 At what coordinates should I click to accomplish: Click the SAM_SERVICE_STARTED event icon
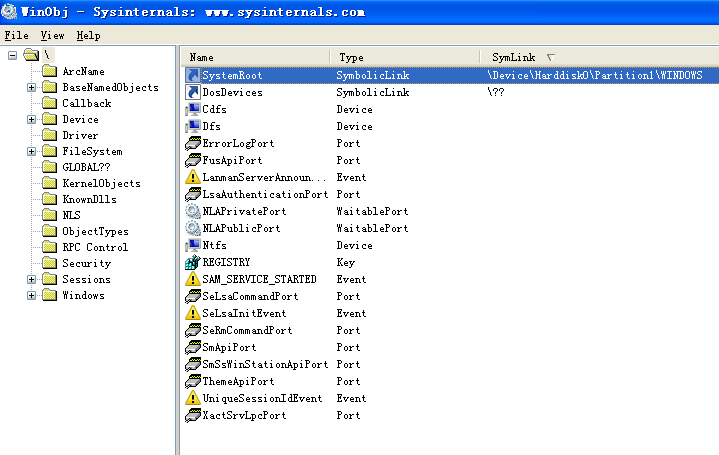pyautogui.click(x=193, y=279)
